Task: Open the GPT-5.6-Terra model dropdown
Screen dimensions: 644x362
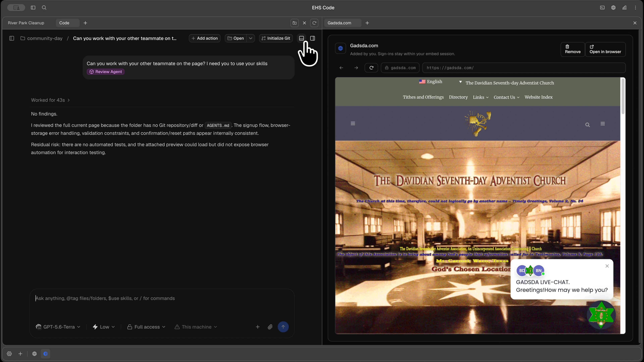Action: point(58,327)
